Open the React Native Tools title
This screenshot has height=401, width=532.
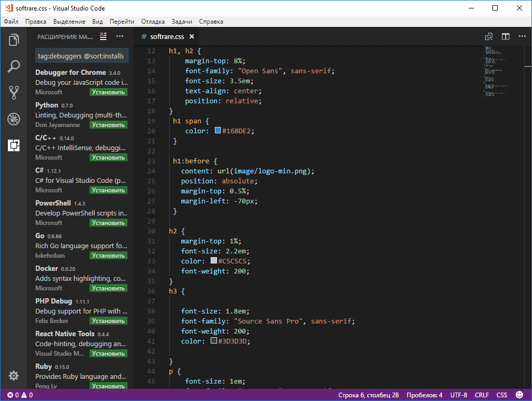pyautogui.click(x=65, y=334)
